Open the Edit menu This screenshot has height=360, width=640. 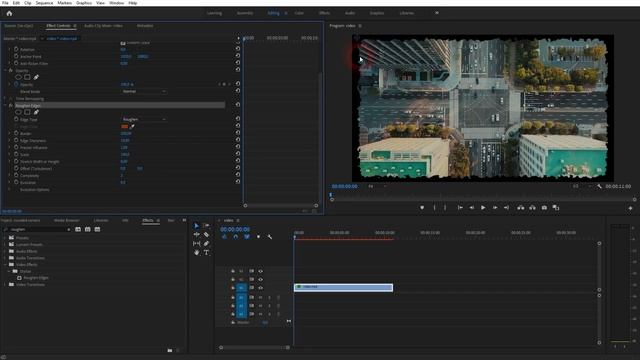[16, 3]
